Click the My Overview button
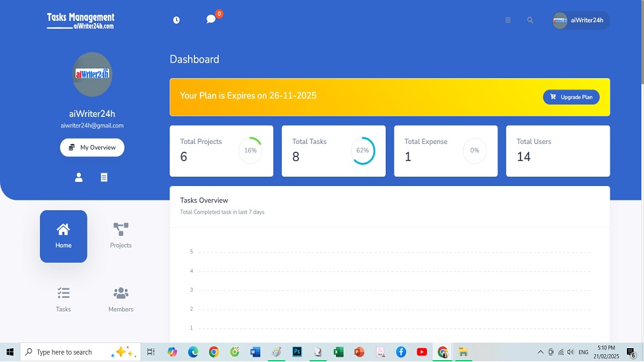Screen dimensions: 644x362 pyautogui.click(x=92, y=148)
